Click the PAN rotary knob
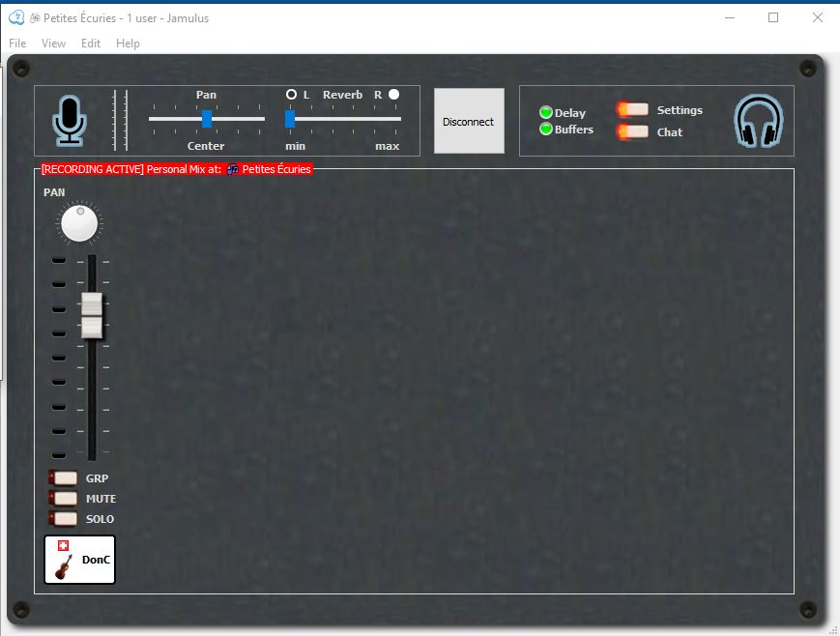The image size is (840, 636). point(78,222)
